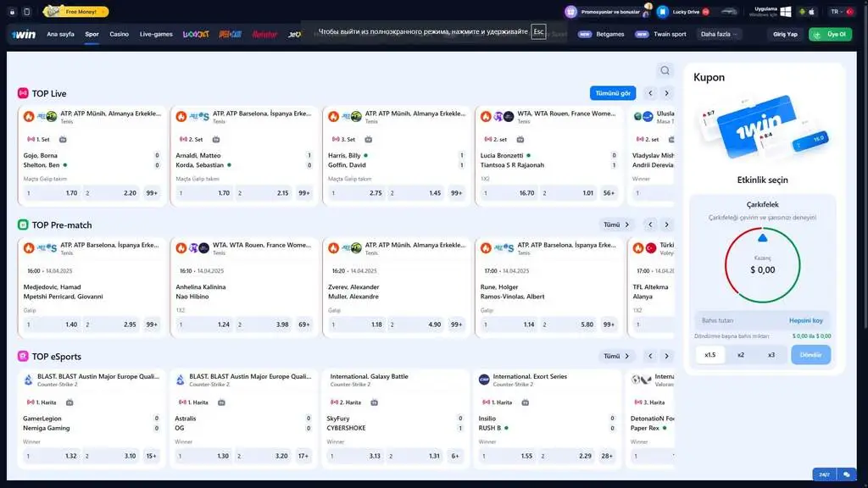
Task: Open the TR language dropdown
Action: tap(833, 11)
